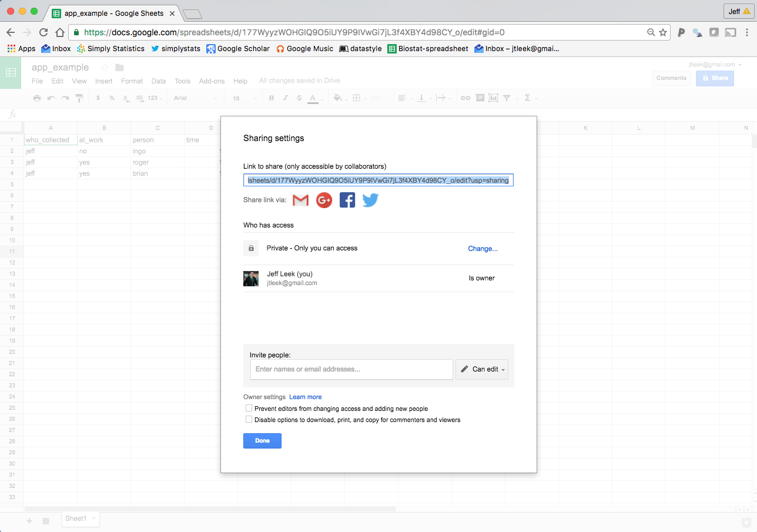Format as currency with the $ icon

[x=98, y=98]
